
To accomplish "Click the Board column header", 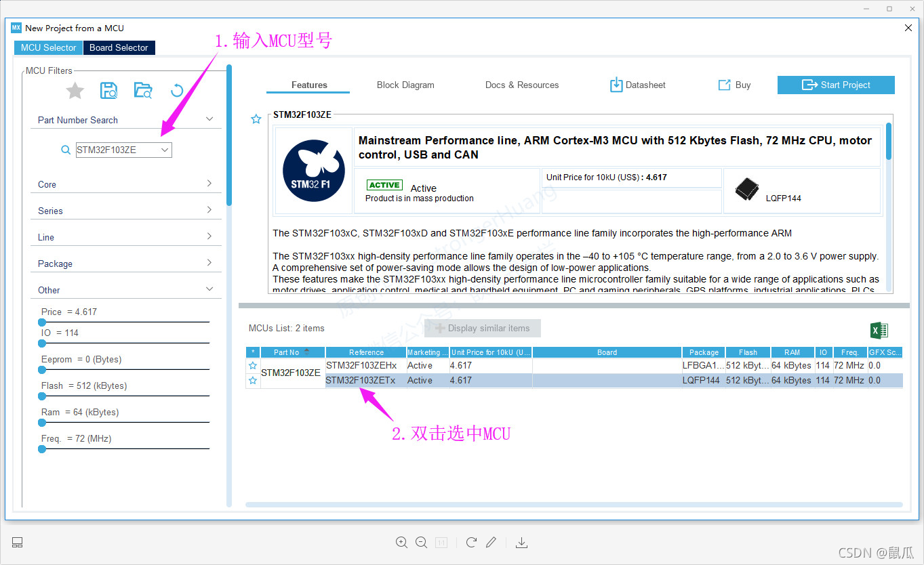I will 607,352.
